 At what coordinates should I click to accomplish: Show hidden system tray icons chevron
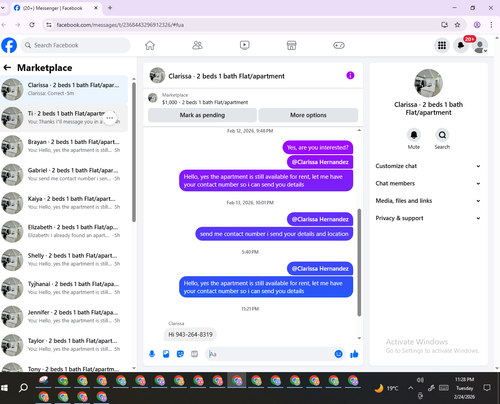coord(411,388)
